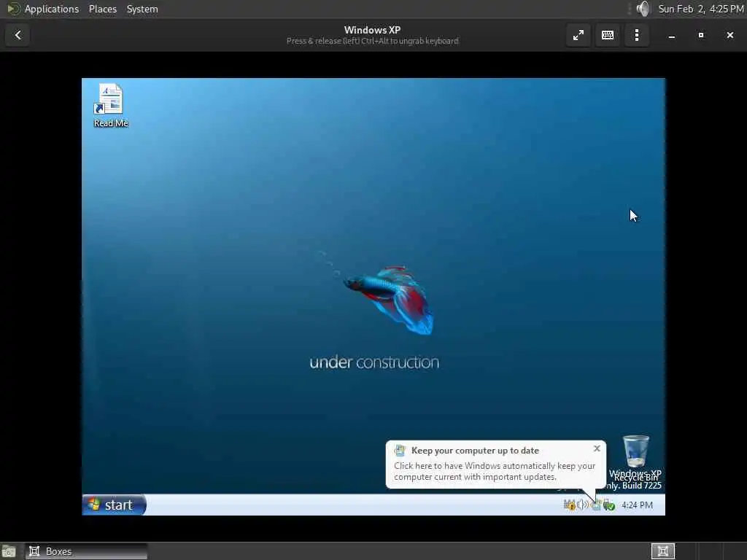Open the keyboard shortcuts menu in Boxes
The image size is (747, 560).
608,35
